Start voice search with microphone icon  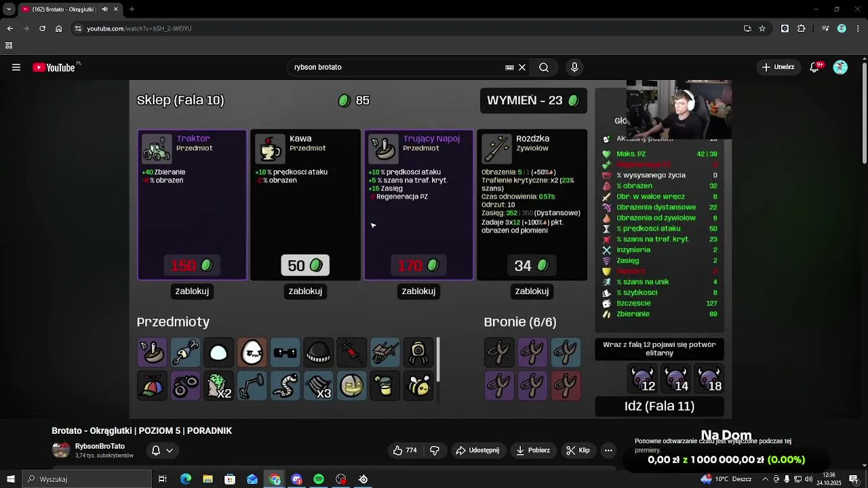click(x=574, y=67)
